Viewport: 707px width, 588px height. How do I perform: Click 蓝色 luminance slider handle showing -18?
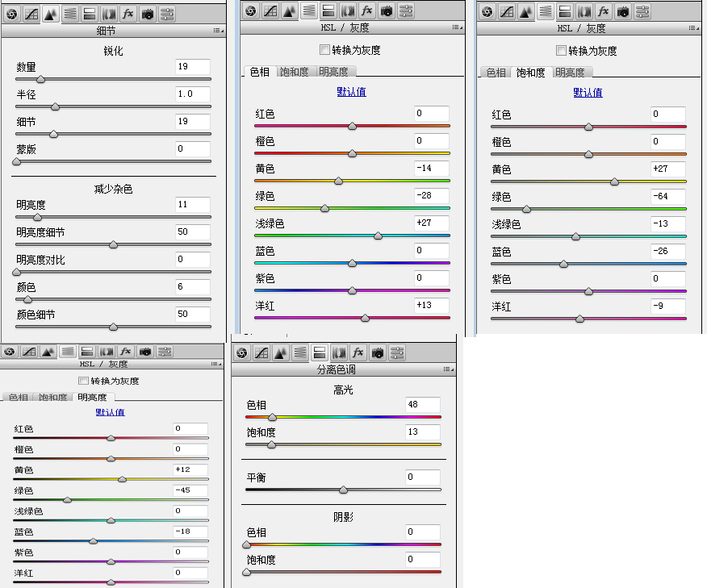tap(93, 541)
